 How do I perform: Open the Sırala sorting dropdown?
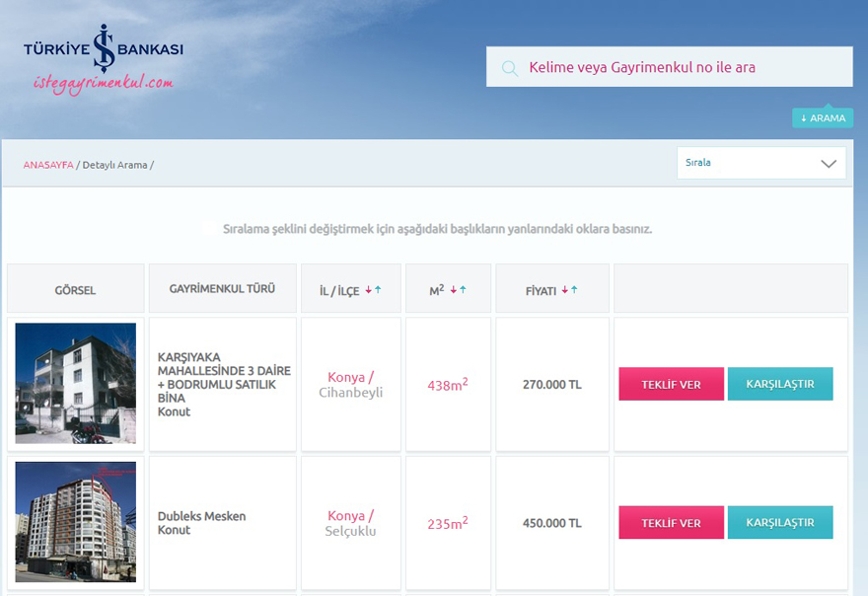760,163
